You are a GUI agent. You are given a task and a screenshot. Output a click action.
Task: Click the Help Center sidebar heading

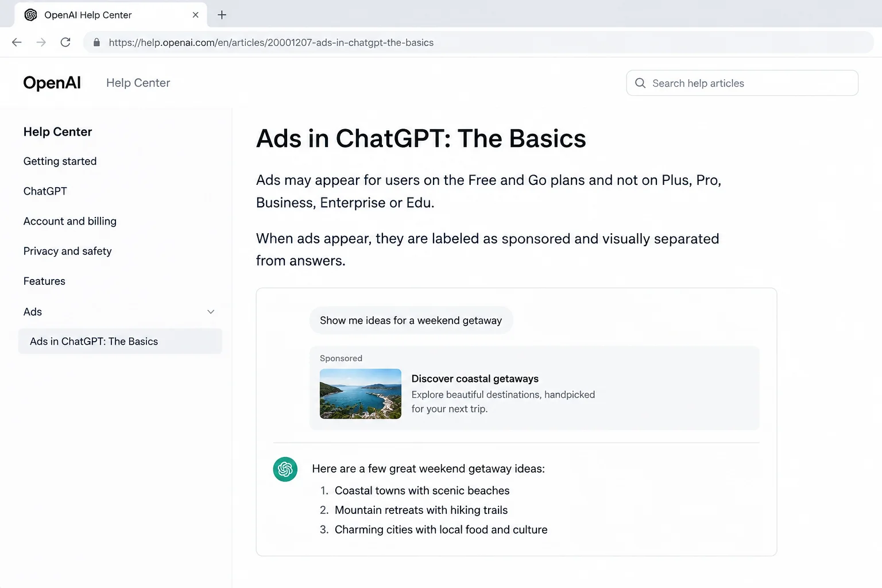click(57, 131)
